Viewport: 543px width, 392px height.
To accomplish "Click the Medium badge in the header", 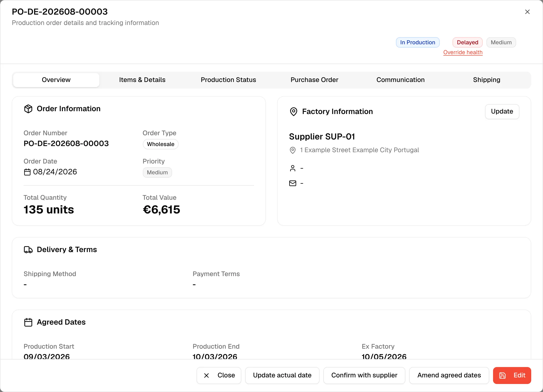I will click(x=501, y=42).
